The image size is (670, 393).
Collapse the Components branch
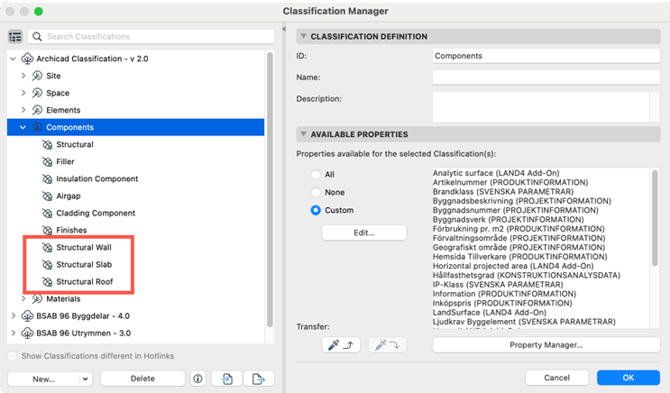[x=23, y=127]
